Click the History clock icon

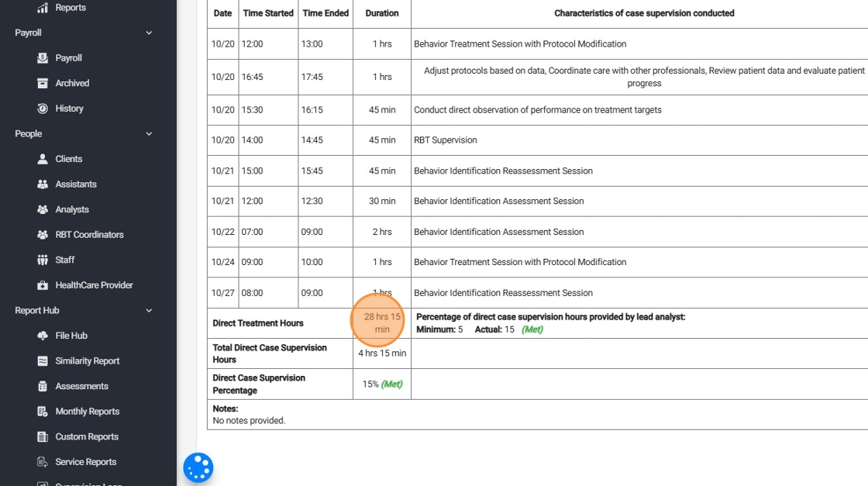coord(43,109)
